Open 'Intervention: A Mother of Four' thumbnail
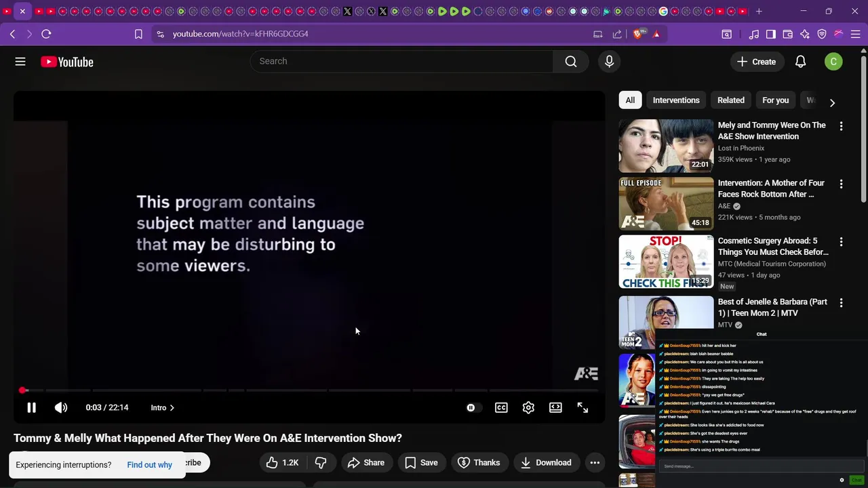Viewport: 868px width, 488px height. point(666,204)
